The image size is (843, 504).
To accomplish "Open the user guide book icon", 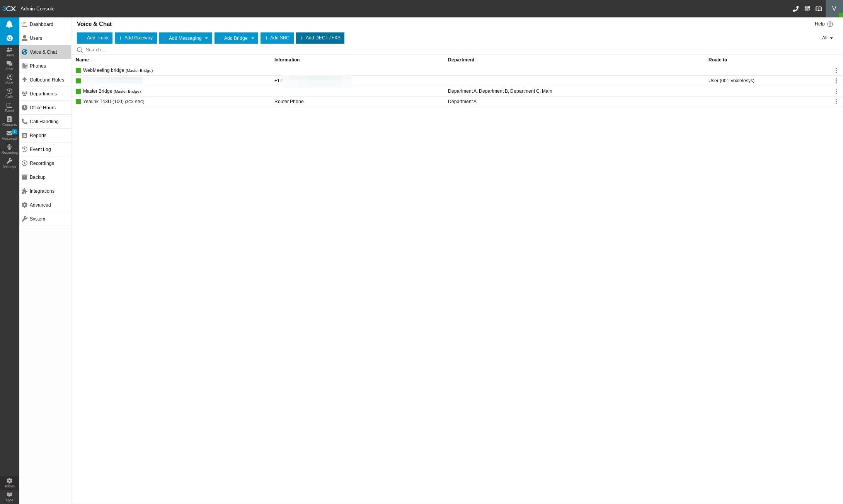I will [819, 8].
